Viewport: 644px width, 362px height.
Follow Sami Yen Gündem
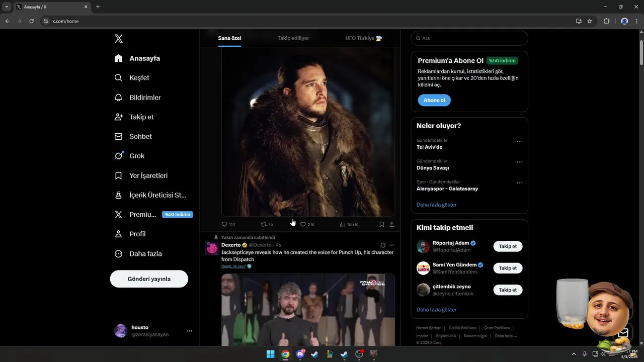[508, 268]
